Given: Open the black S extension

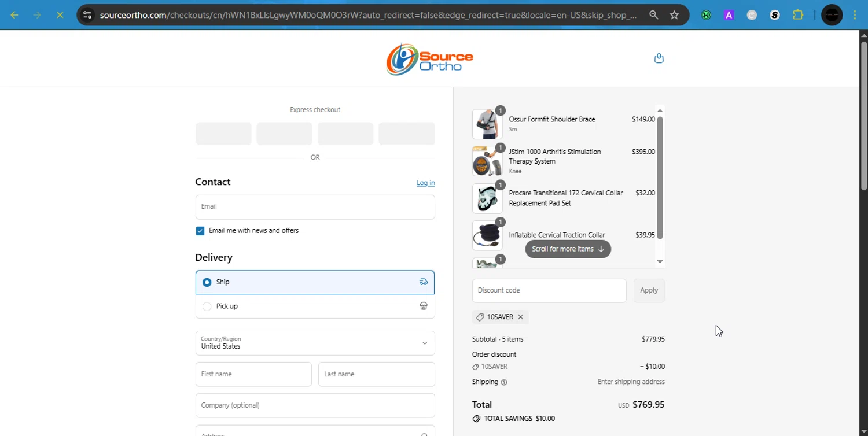Looking at the screenshot, I should 775,15.
